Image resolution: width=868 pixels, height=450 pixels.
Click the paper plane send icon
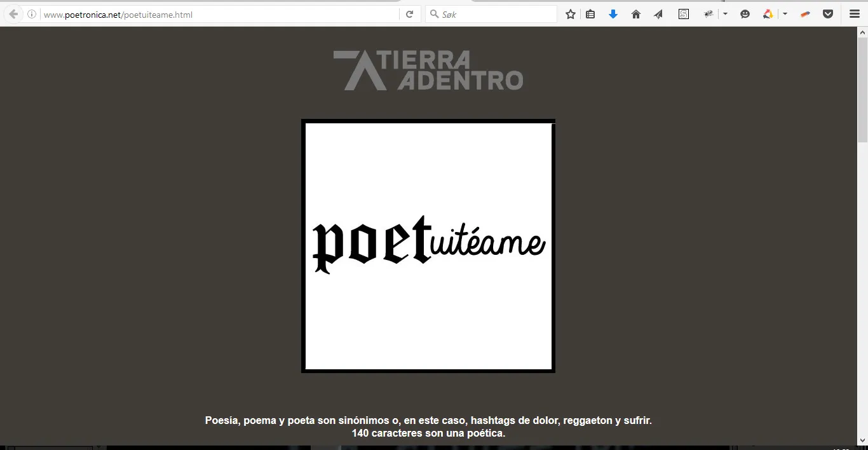pyautogui.click(x=658, y=14)
